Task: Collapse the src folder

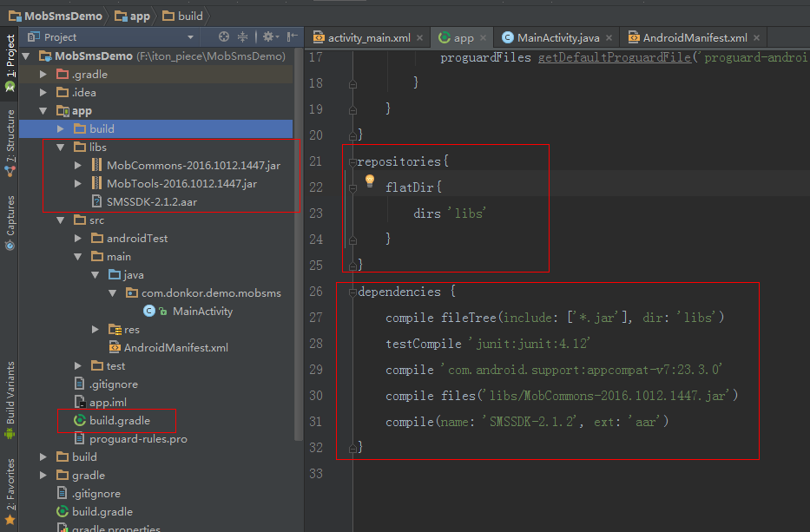Action: [61, 220]
